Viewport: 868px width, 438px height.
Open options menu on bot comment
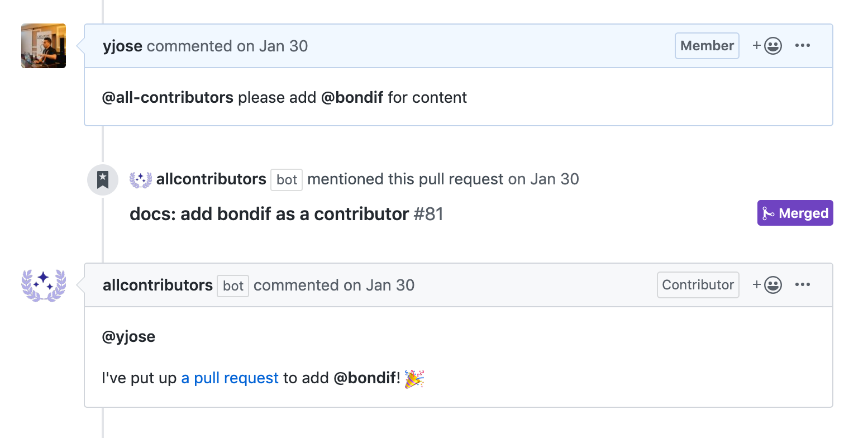(x=802, y=285)
